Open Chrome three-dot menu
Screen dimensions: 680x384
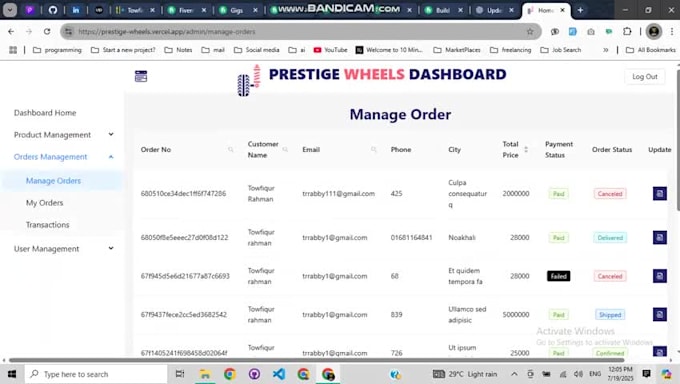[672, 32]
